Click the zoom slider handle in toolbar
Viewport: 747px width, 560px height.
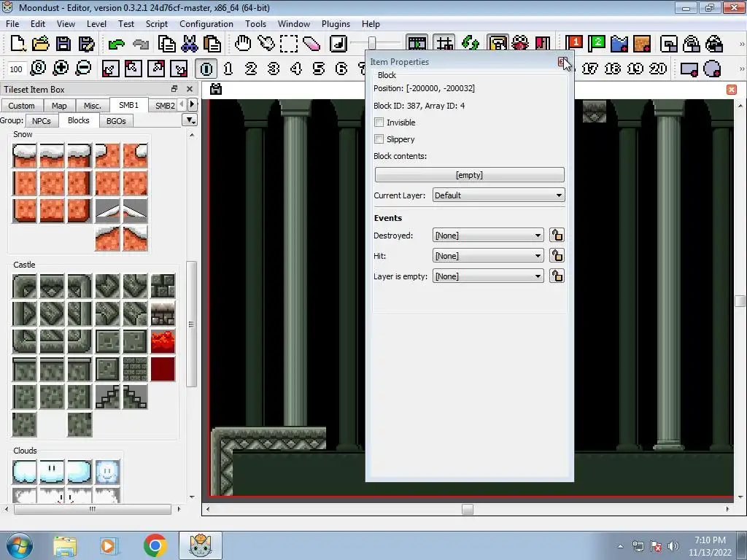click(x=371, y=43)
